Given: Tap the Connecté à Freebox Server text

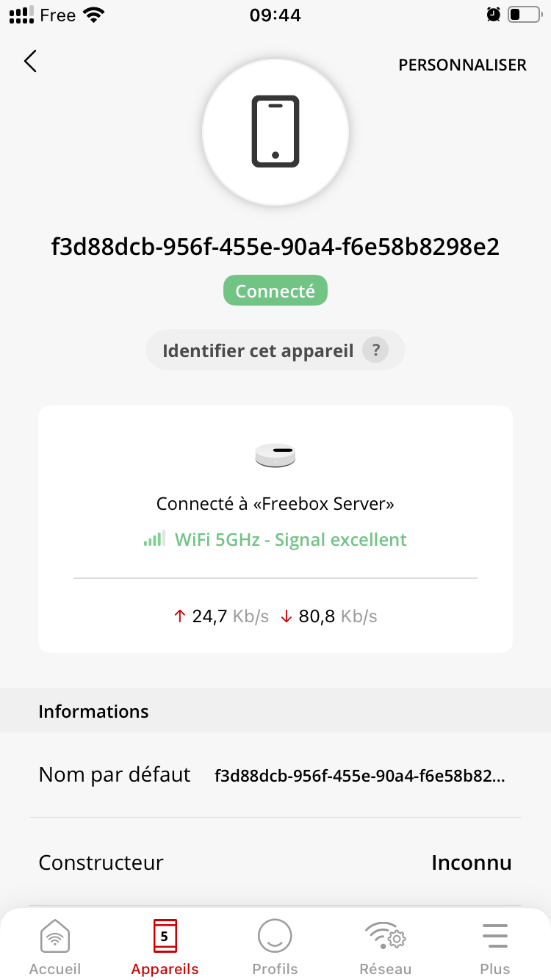Looking at the screenshot, I should (275, 505).
